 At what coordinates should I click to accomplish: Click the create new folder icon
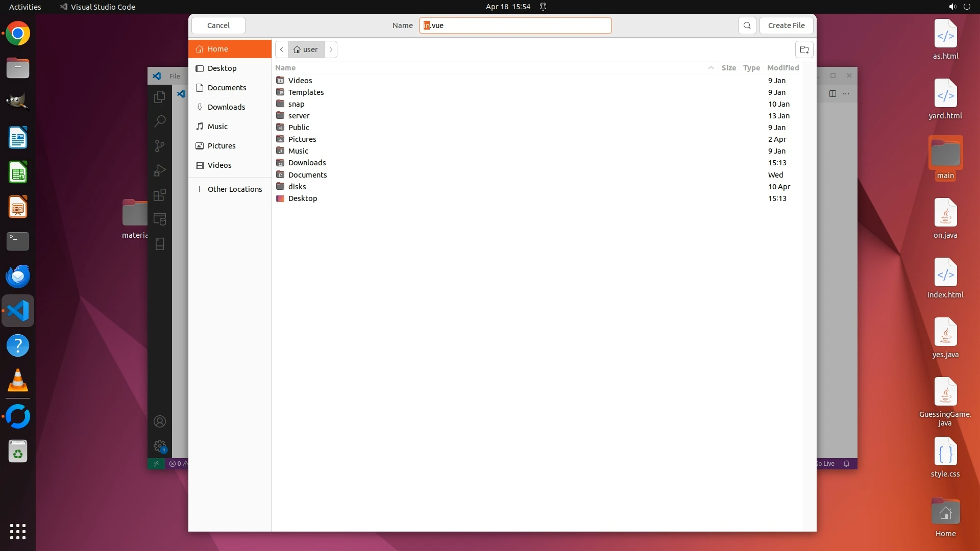pos(804,49)
